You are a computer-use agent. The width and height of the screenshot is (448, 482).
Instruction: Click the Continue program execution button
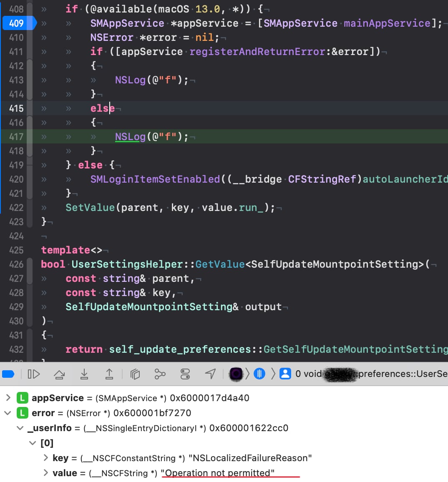34,374
